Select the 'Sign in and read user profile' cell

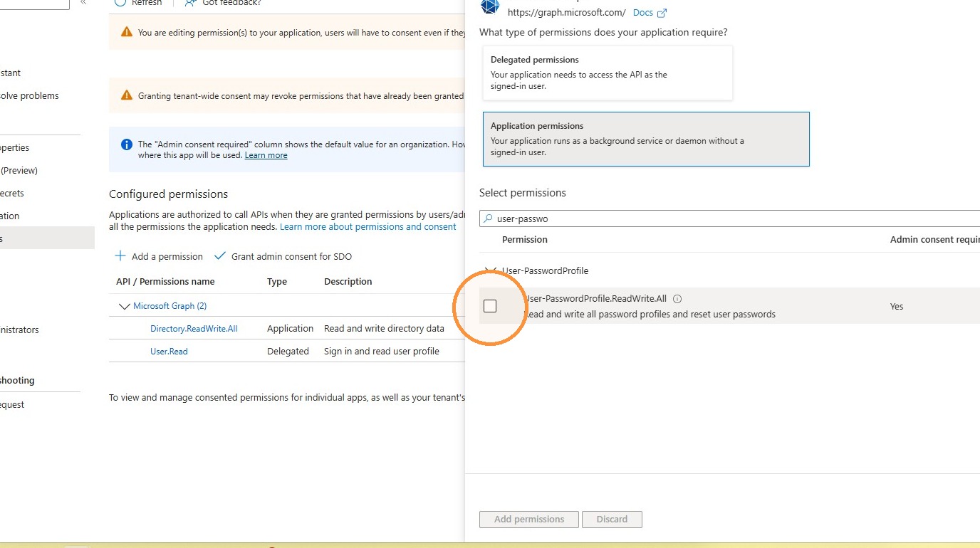coord(382,351)
